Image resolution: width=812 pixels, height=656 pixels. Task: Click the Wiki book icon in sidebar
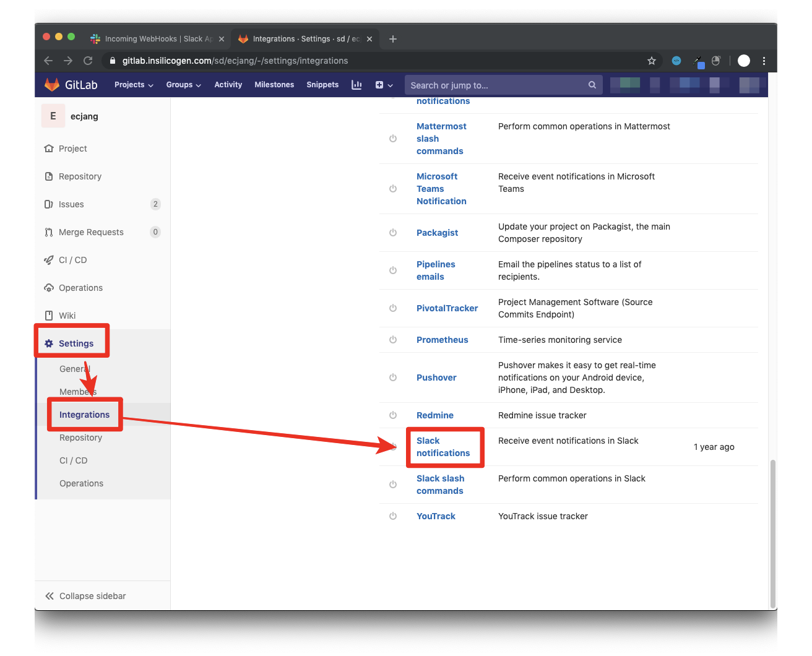(x=49, y=316)
